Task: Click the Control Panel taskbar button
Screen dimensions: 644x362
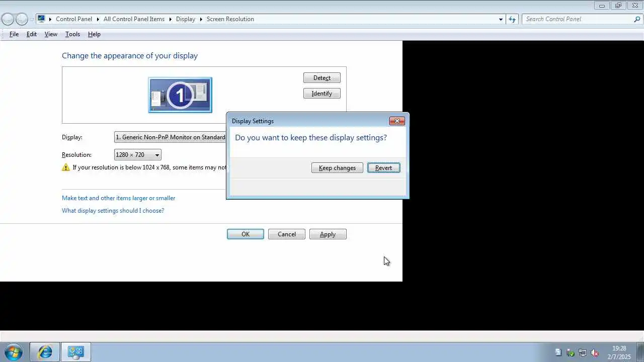Action: pyautogui.click(x=76, y=352)
